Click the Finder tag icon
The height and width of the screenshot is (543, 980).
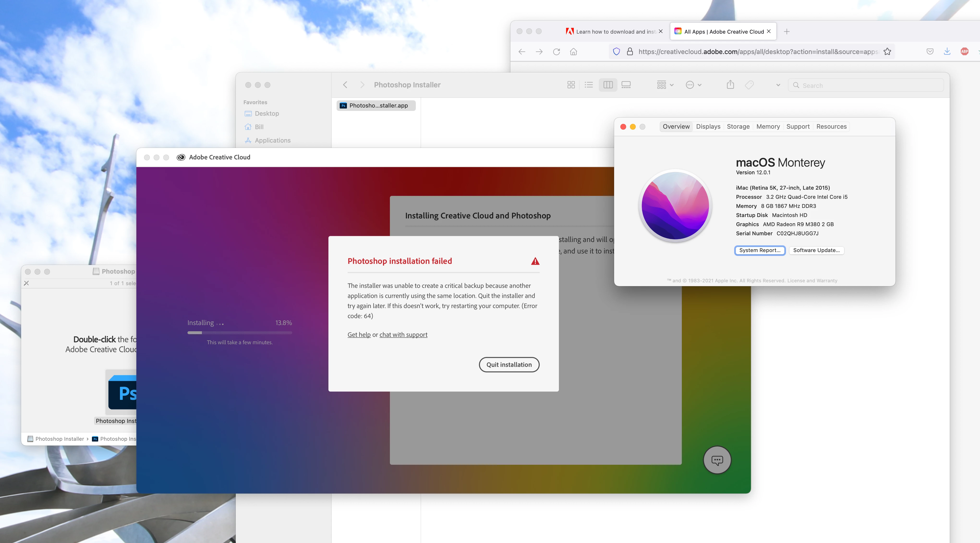point(749,85)
